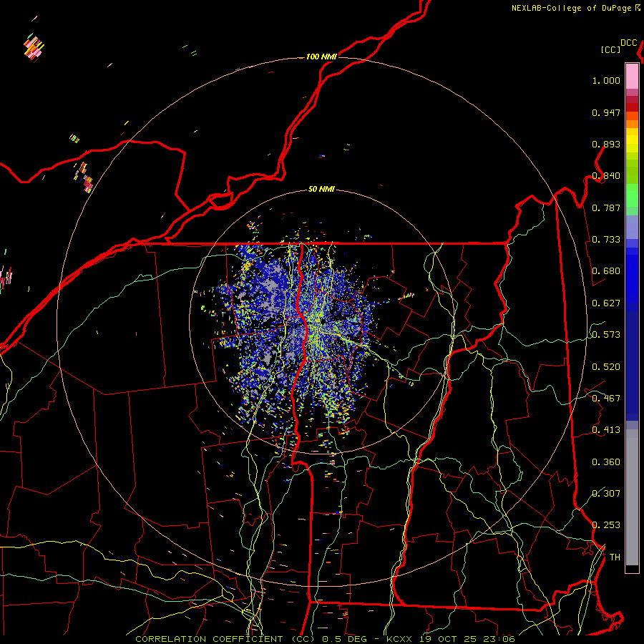
Task: Click the 0.787 color scale value
Action: tap(606, 208)
